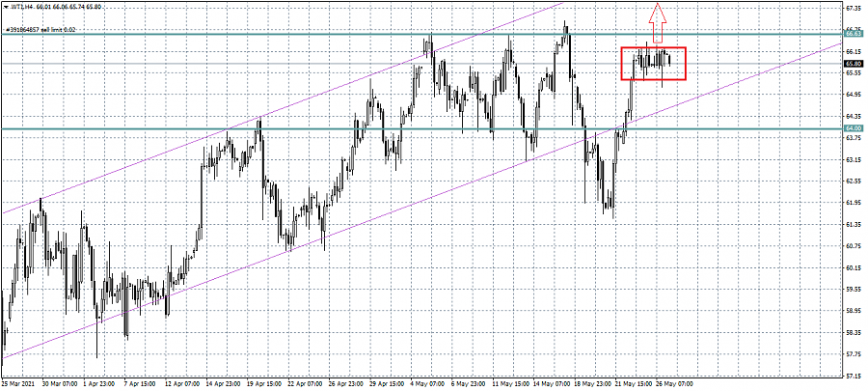The image size is (868, 391).
Task: Click the 14 Apr 23:00 time label
Action: [221, 384]
